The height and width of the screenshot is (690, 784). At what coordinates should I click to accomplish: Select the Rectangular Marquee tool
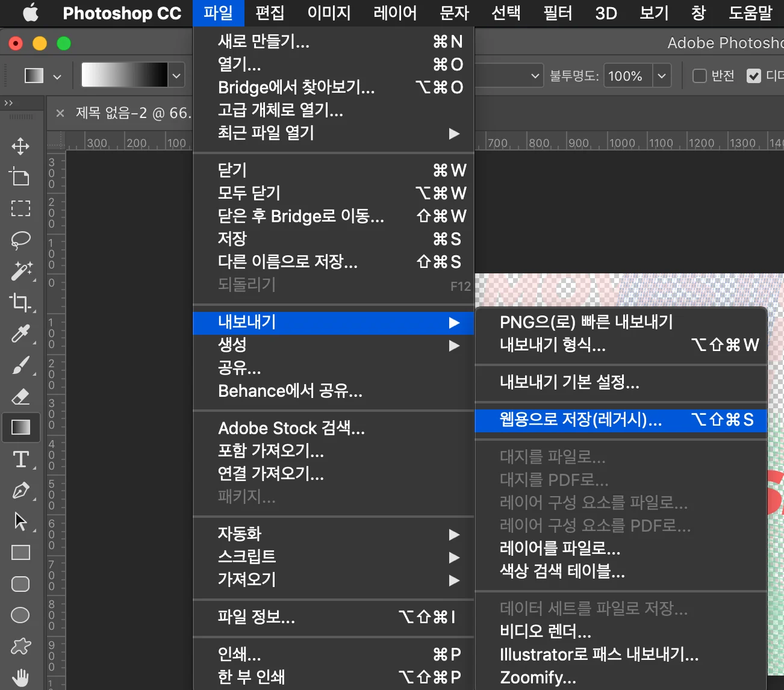point(20,208)
